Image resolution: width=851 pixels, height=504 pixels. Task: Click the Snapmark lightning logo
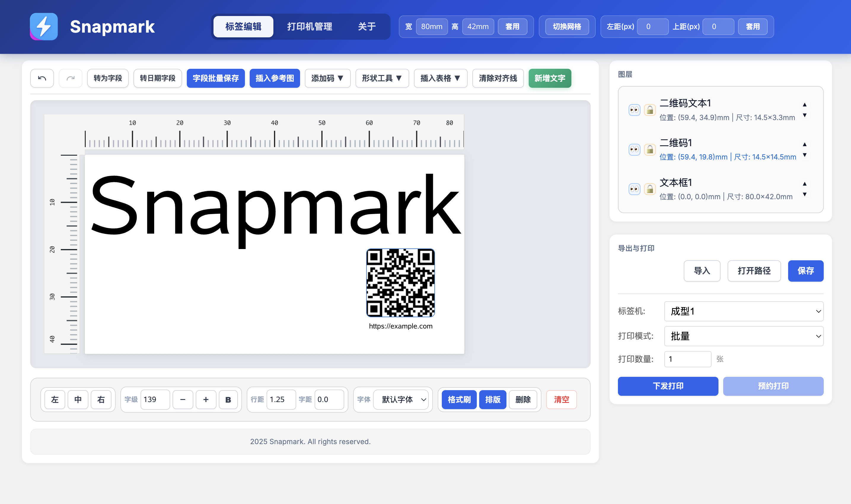(x=44, y=26)
